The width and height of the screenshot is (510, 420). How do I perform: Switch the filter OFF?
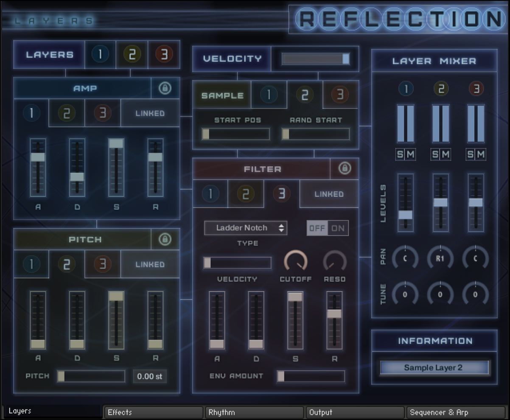pyautogui.click(x=317, y=228)
